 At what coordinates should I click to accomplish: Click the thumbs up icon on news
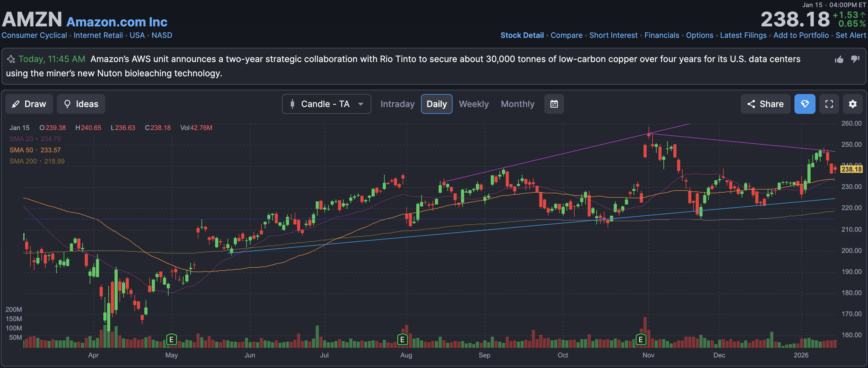point(839,60)
